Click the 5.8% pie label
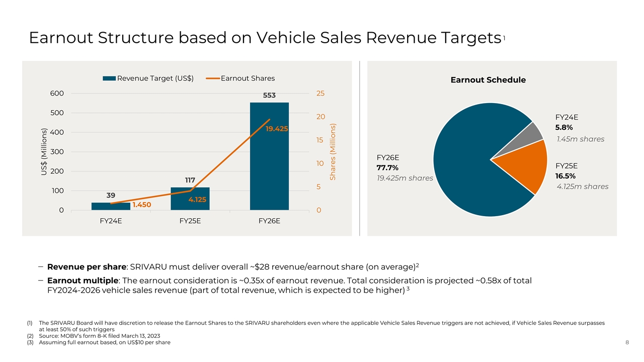Screen dimensions: 644x362 click(565, 128)
